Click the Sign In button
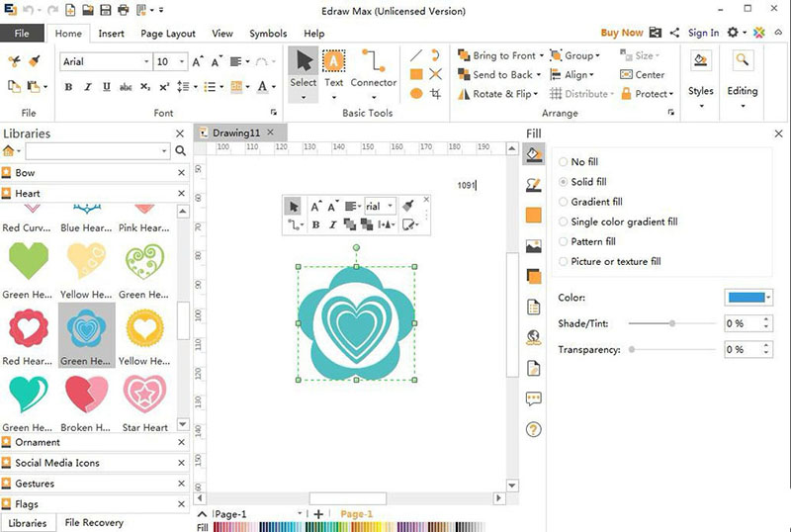 pyautogui.click(x=703, y=33)
